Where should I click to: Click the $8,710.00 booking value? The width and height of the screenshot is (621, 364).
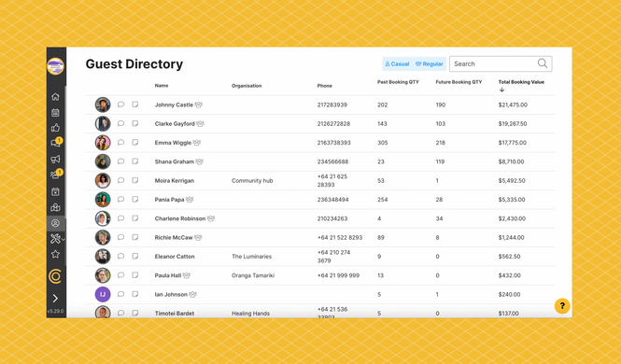click(511, 161)
